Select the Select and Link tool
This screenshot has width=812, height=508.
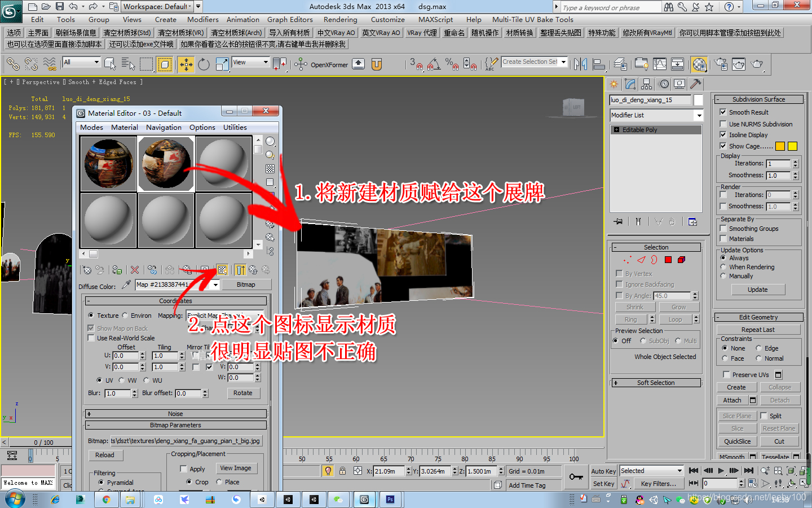click(x=12, y=64)
